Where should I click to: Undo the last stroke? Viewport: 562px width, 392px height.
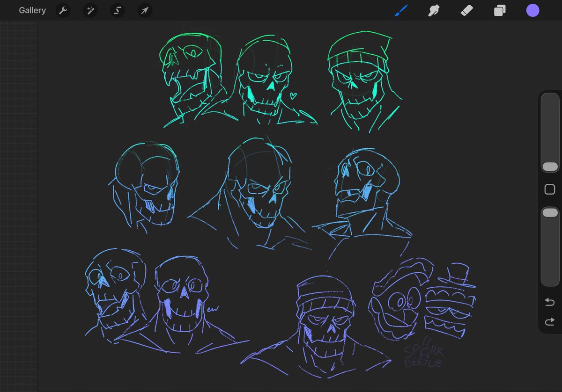coord(550,303)
